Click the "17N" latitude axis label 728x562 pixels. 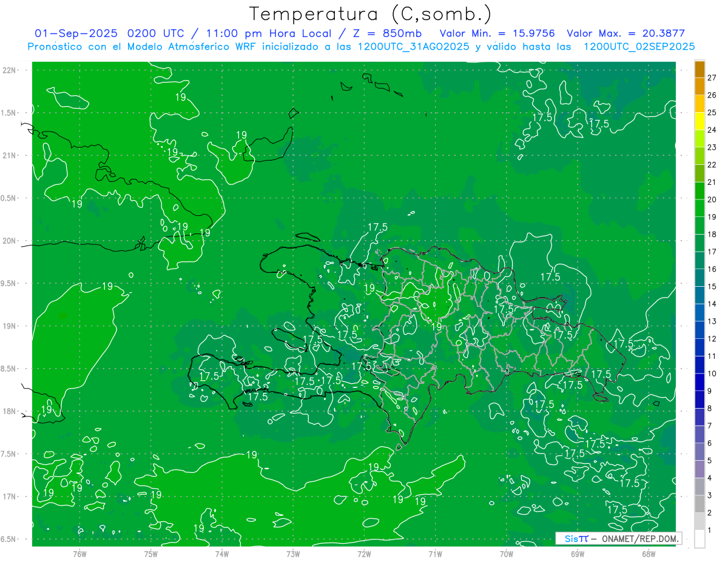[10, 497]
